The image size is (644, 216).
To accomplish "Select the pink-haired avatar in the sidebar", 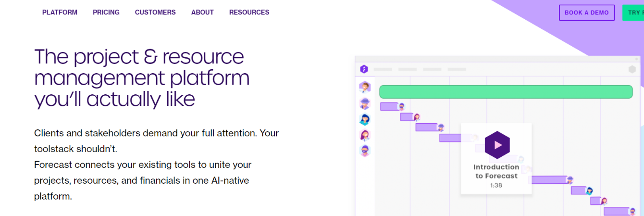I will [x=365, y=135].
